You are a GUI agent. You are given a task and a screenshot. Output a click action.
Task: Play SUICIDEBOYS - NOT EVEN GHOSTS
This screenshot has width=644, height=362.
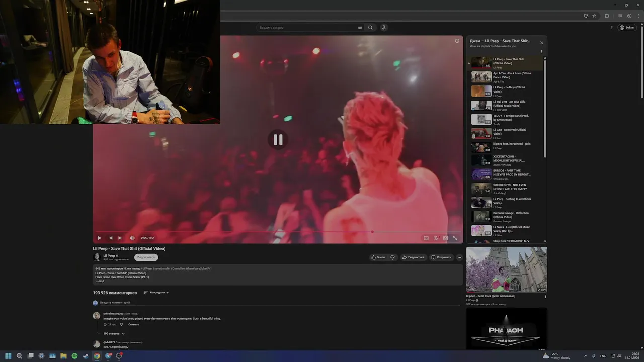[x=506, y=189]
